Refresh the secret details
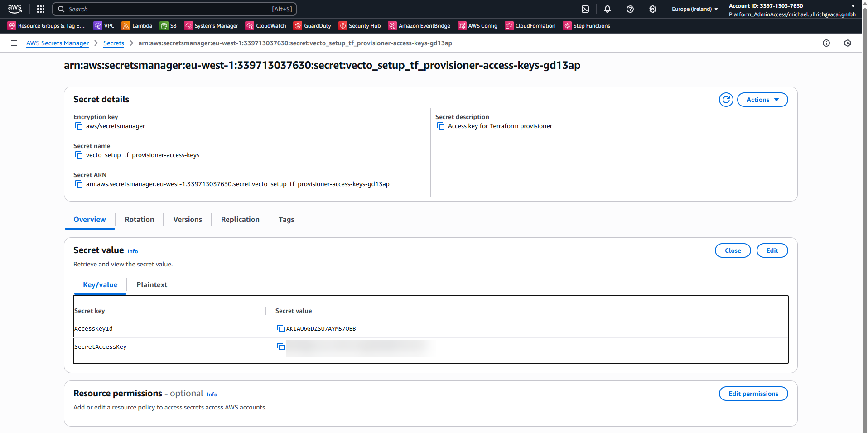This screenshot has width=868, height=433. [x=726, y=100]
